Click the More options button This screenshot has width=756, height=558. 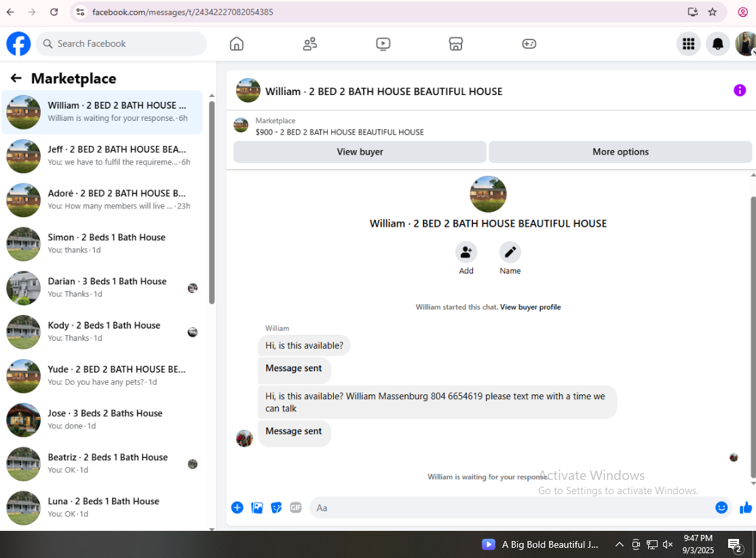point(620,152)
